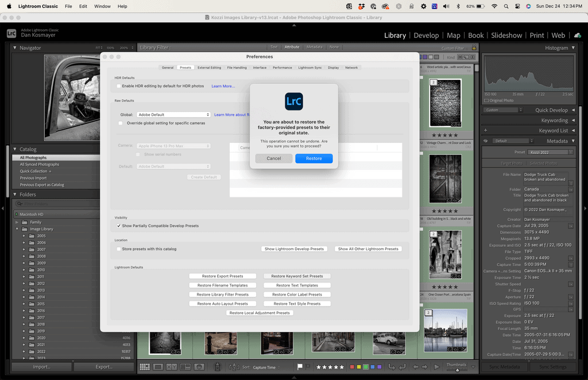Open the HDR Learn More link
This screenshot has width=588, height=380.
pos(223,86)
